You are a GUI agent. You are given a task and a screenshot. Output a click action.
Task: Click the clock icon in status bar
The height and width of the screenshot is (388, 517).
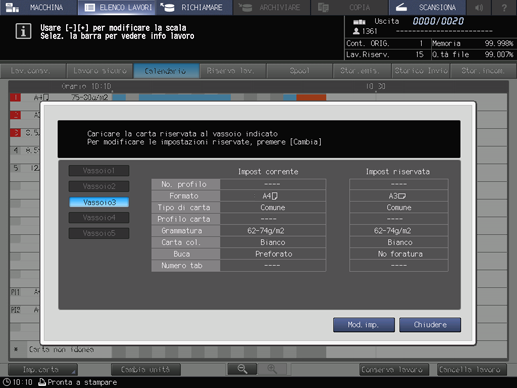6,382
